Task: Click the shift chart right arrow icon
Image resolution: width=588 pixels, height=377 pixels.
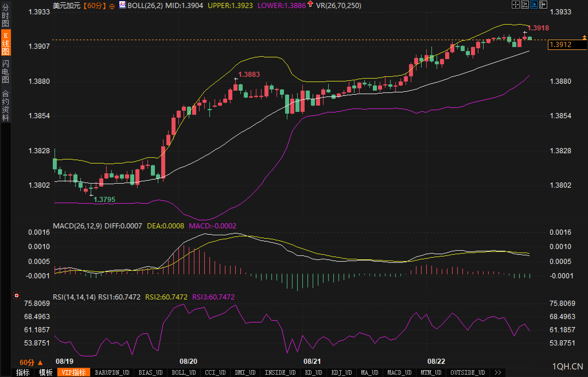Action: 543,5
